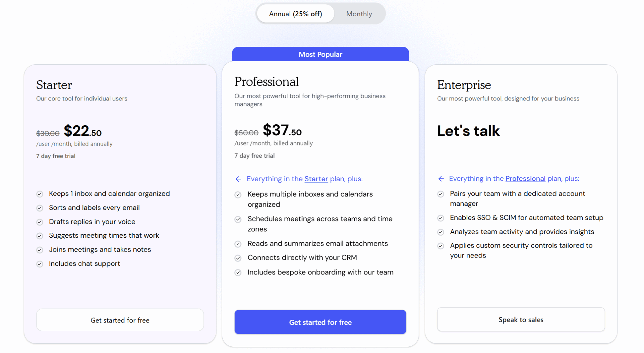Click 'Get started for free' under Starter

click(x=120, y=320)
